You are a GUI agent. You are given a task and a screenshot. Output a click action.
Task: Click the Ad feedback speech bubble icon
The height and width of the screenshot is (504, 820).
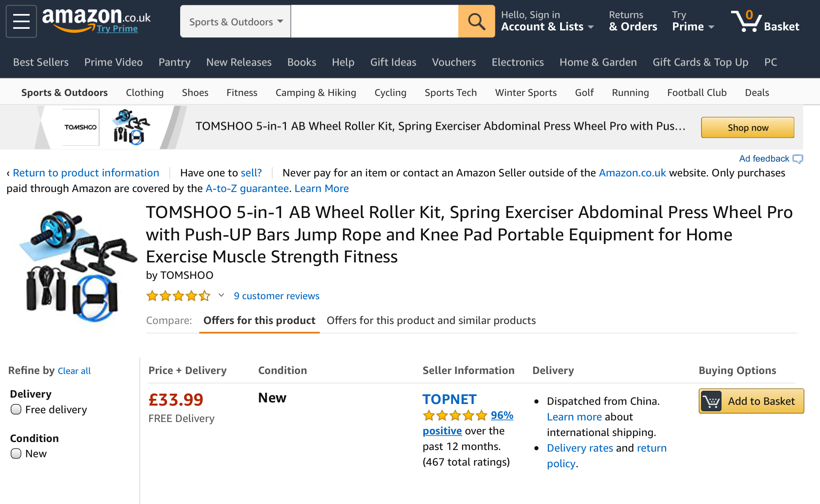coord(798,159)
